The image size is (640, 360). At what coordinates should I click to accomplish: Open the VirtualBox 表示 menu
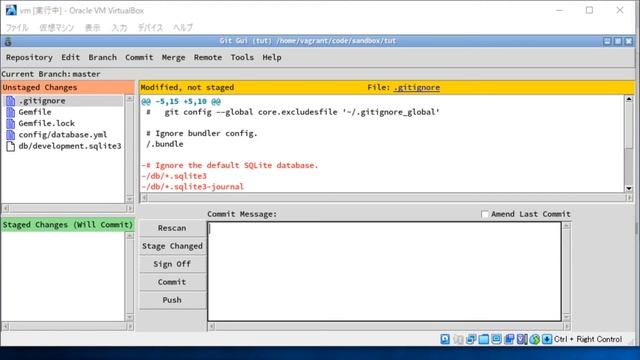93,28
